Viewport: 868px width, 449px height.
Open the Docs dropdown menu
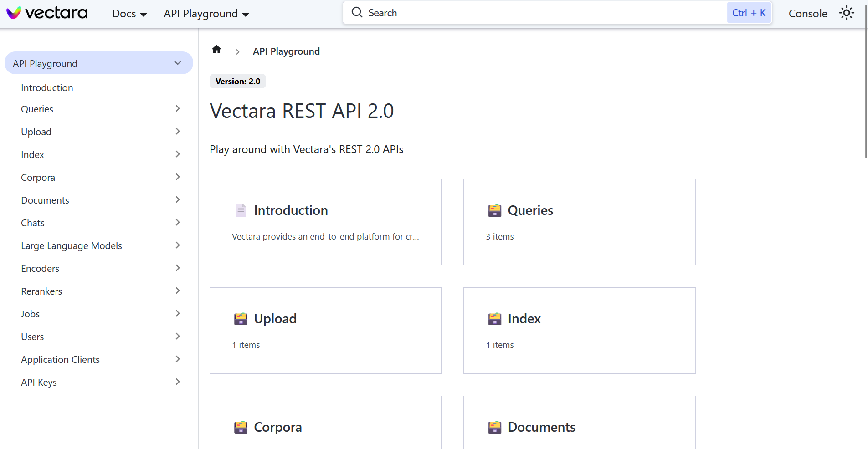click(x=130, y=14)
